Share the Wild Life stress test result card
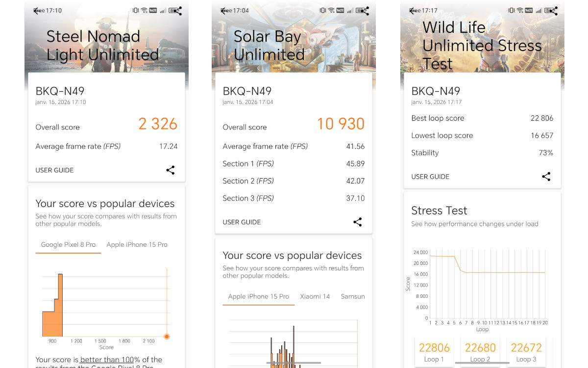The width and height of the screenshot is (588, 368). point(546,177)
